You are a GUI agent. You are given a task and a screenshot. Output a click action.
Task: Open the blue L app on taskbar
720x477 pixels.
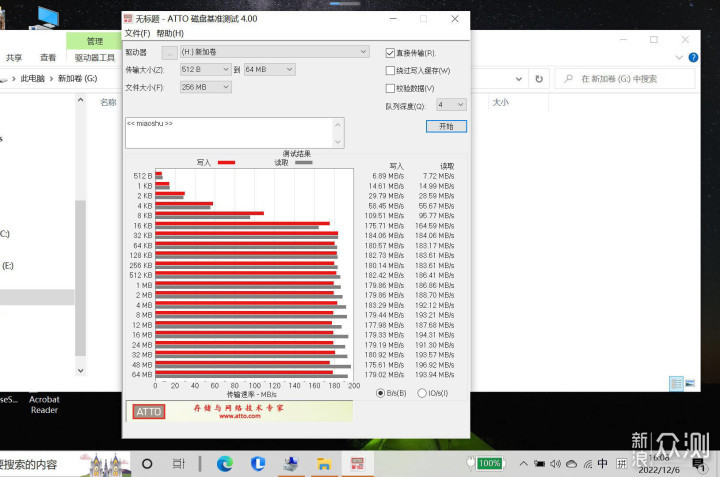coord(258,464)
